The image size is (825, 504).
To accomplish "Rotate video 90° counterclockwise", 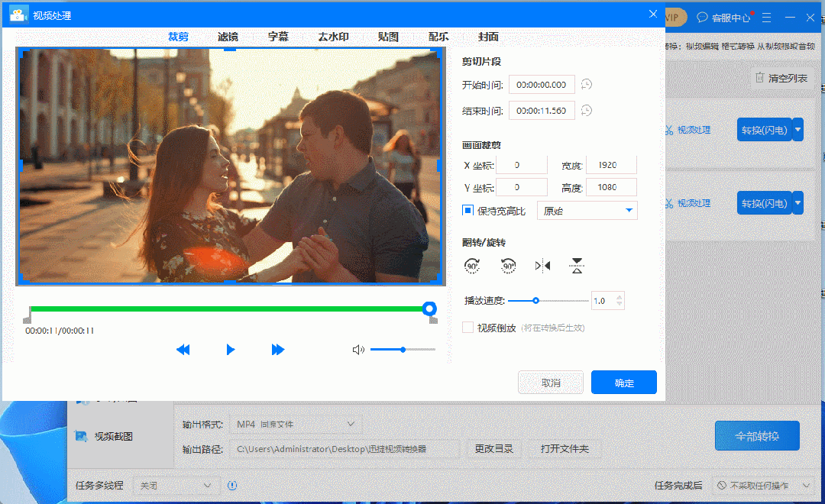I will click(508, 266).
